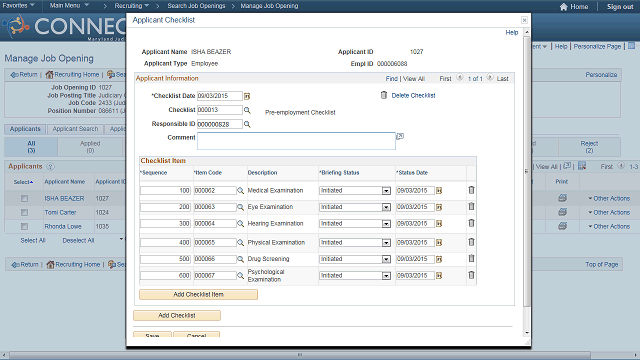The height and width of the screenshot is (360, 640).
Task: Open status date calendar for Physical Examination
Action: 439,242
